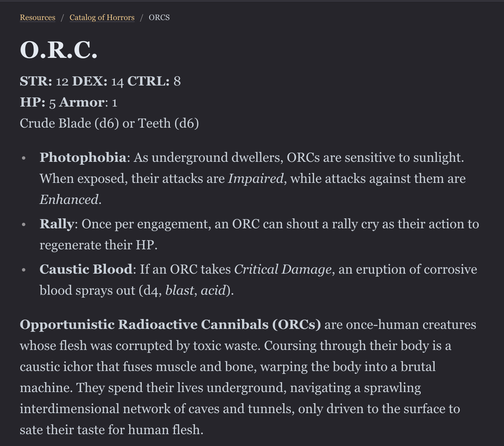Viewport: 504px width, 446px height.
Task: Select the Crude Blade weapon text
Action: click(x=58, y=123)
